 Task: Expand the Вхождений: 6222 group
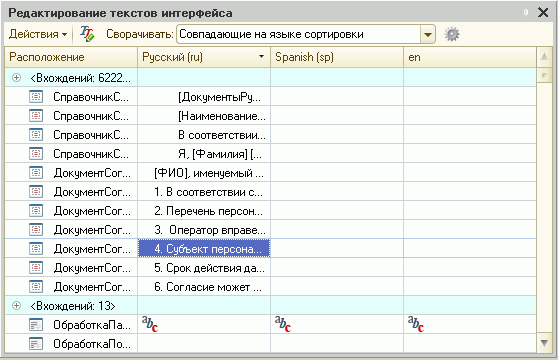click(16, 78)
